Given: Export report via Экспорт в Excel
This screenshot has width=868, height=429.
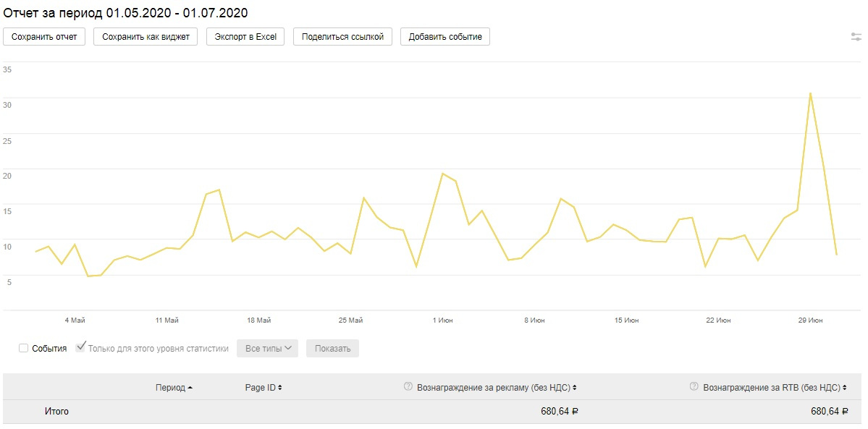Looking at the screenshot, I should [245, 36].
